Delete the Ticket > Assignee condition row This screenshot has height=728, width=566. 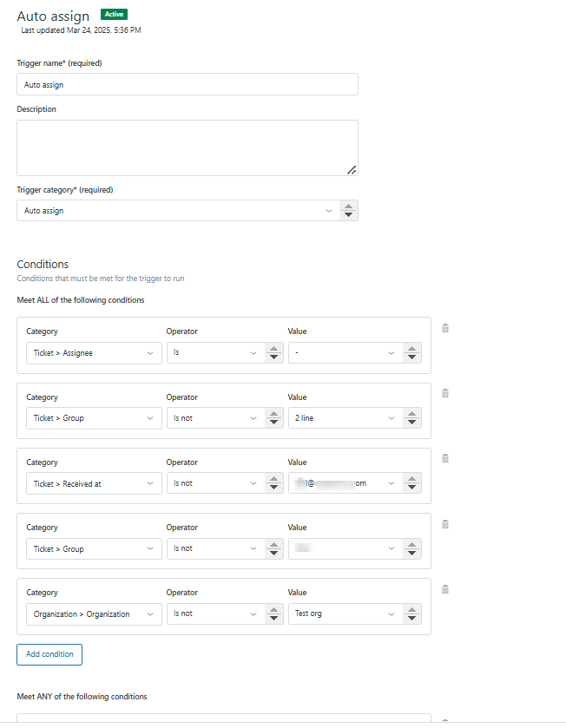(445, 328)
